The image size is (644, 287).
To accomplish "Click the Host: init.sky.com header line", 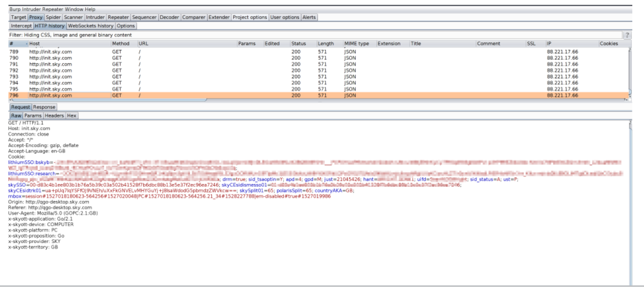I will [x=29, y=129].
